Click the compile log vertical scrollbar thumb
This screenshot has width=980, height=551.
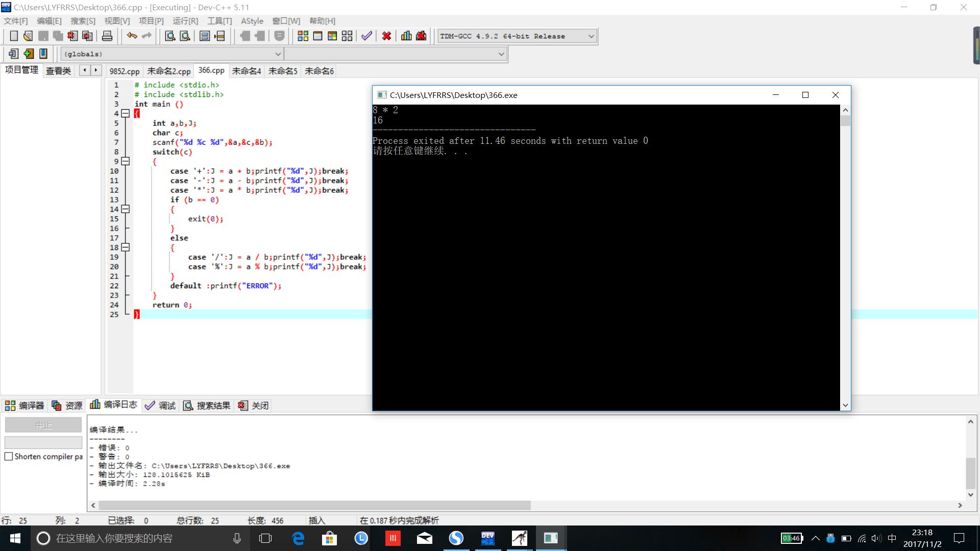pos(971,473)
